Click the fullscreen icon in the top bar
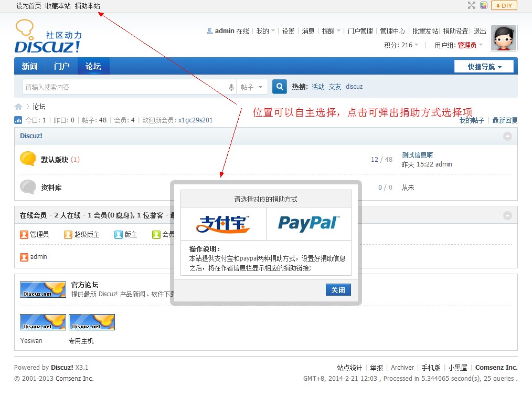This screenshot has width=532, height=396. click(471, 6)
